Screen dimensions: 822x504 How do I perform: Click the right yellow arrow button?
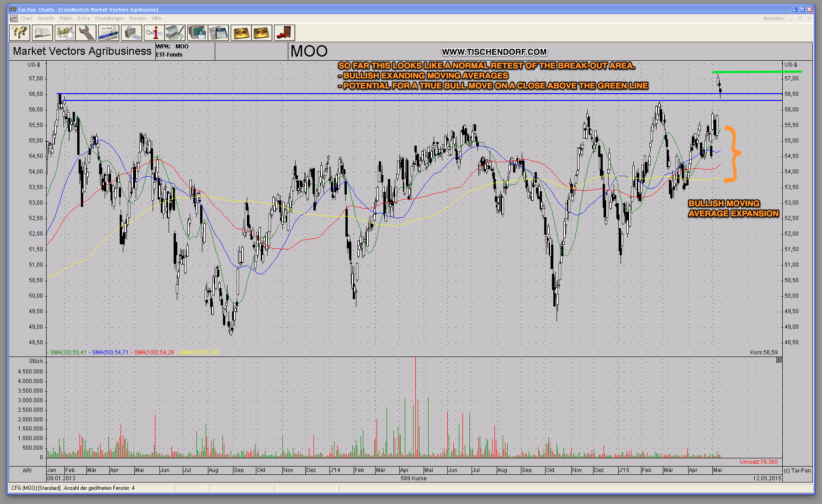pos(262,33)
